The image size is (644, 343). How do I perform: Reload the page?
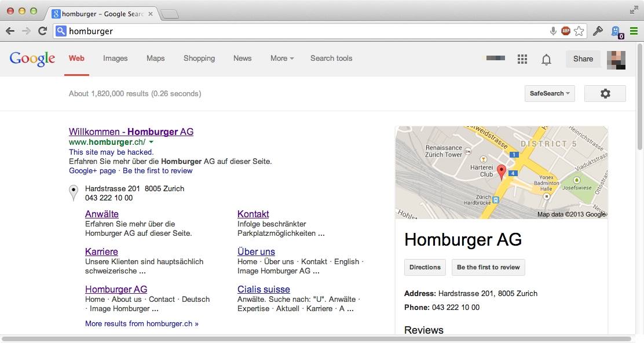(x=42, y=31)
